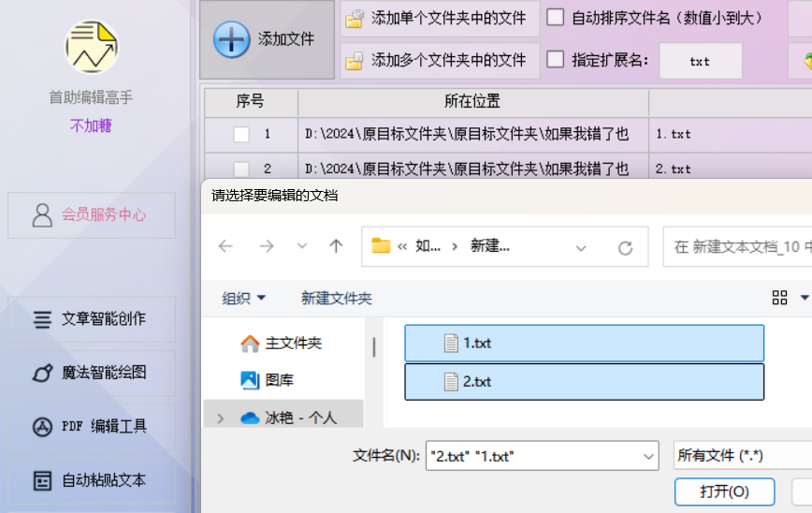
Task: Check the box for row 2 in the table
Action: tap(241, 169)
